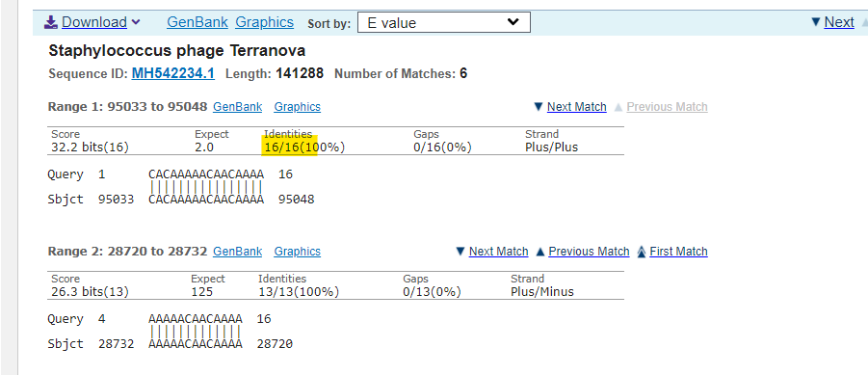Click Previous Match link in Range 1
Image resolution: width=868 pixels, height=375 pixels.
667,107
